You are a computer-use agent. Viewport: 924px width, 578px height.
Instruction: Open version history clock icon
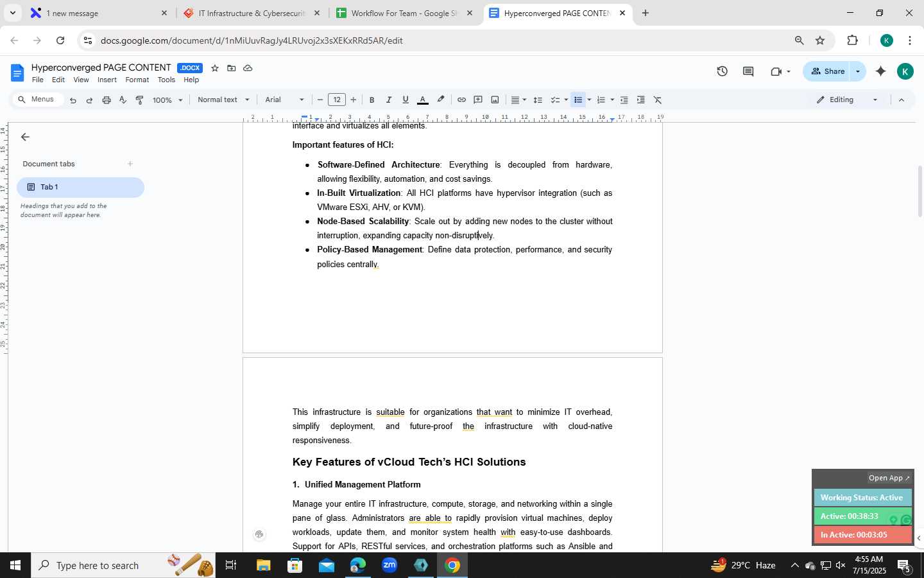click(723, 71)
